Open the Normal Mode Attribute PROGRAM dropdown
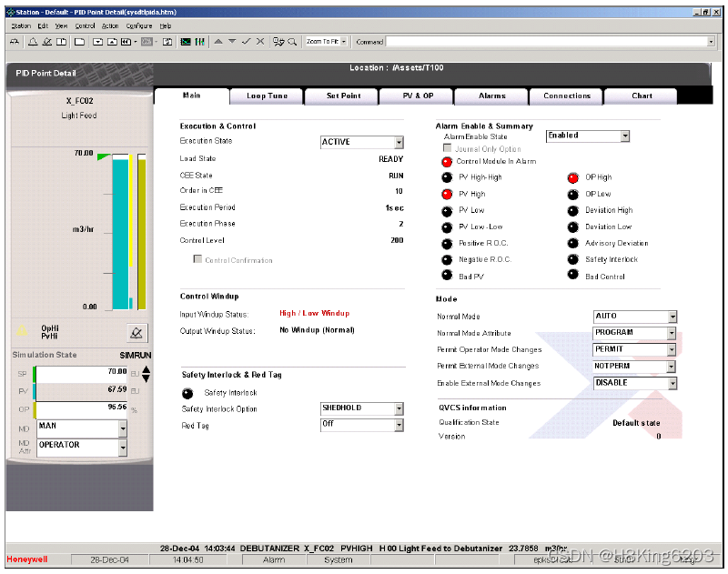The image size is (728, 574). coord(634,333)
